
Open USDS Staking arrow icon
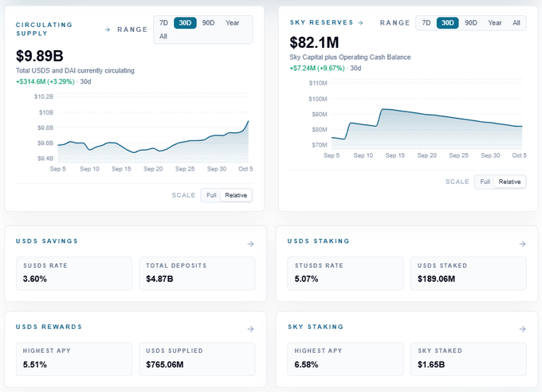pyautogui.click(x=522, y=244)
